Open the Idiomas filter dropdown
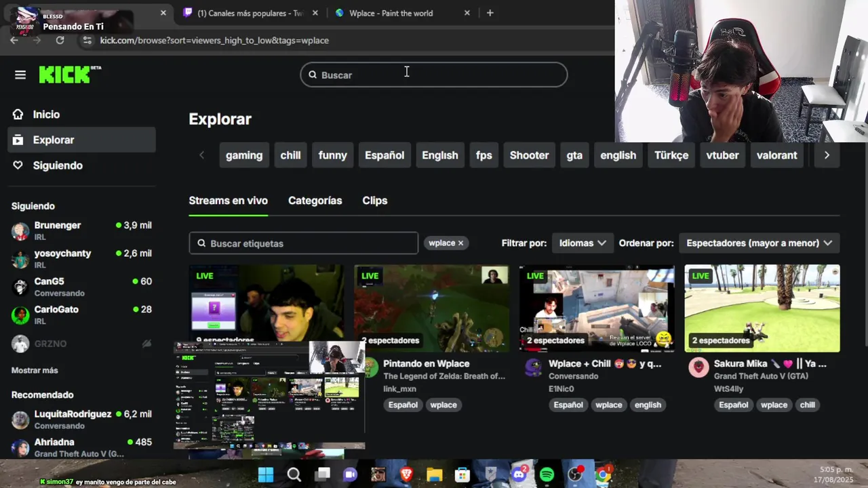The height and width of the screenshot is (488, 868). pos(583,243)
